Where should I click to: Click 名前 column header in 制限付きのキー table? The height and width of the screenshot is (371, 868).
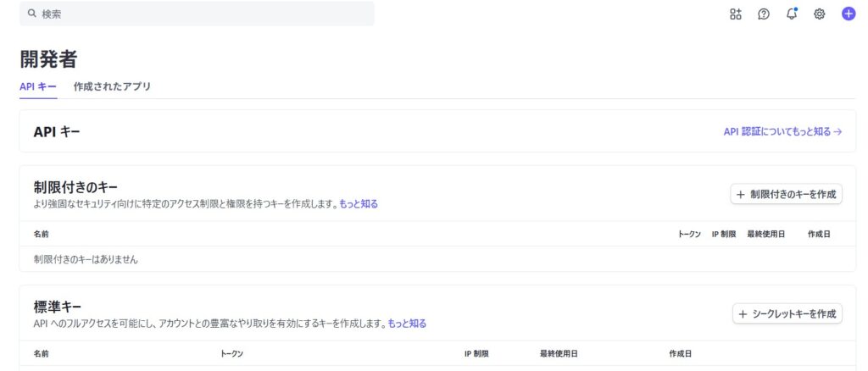tap(41, 234)
